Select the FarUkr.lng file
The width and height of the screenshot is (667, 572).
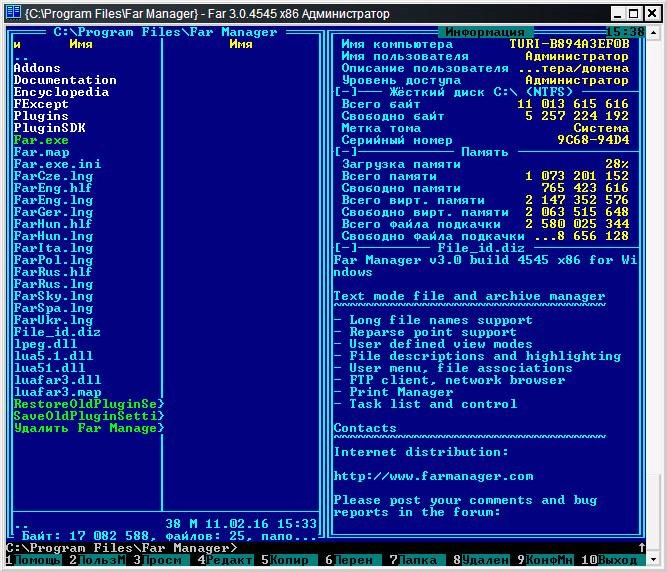(53, 320)
